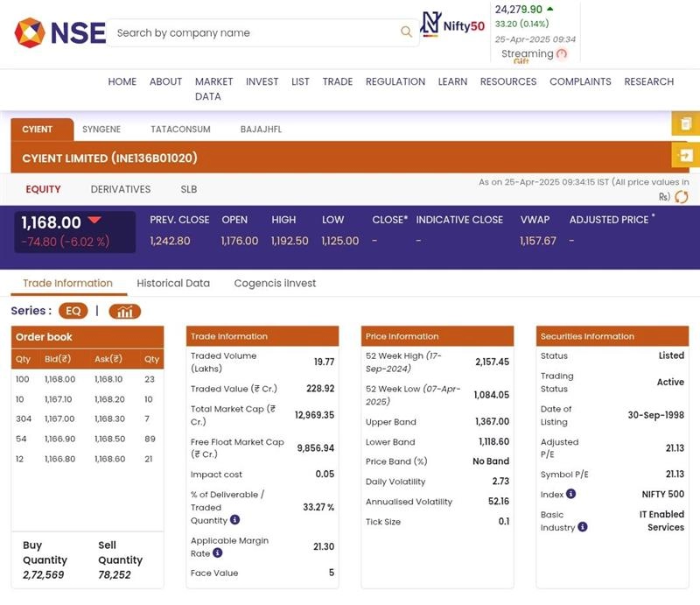
Task: Switch to the DERIVATIVES tab
Action: [121, 189]
